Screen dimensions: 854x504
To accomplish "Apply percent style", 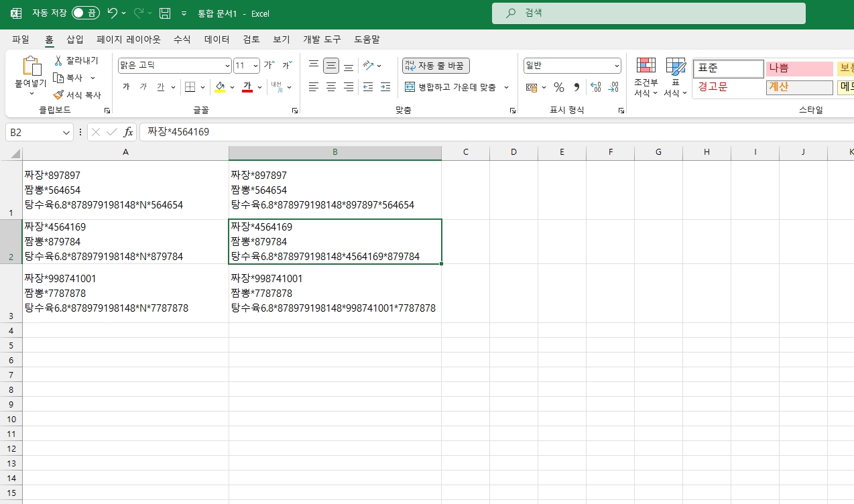I will click(x=558, y=87).
